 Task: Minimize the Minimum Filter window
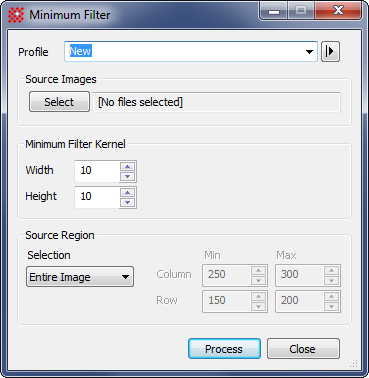[x=274, y=11]
